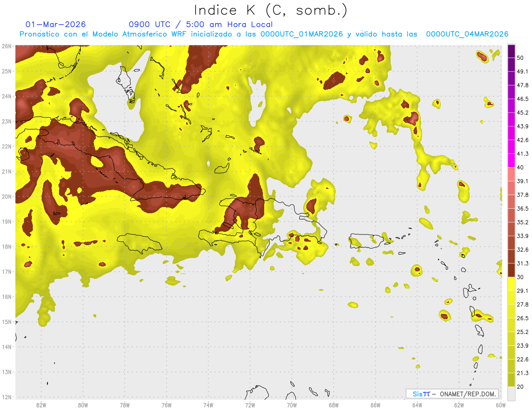Click the '14N' latitude label
532x411 pixels.
click(x=6, y=347)
